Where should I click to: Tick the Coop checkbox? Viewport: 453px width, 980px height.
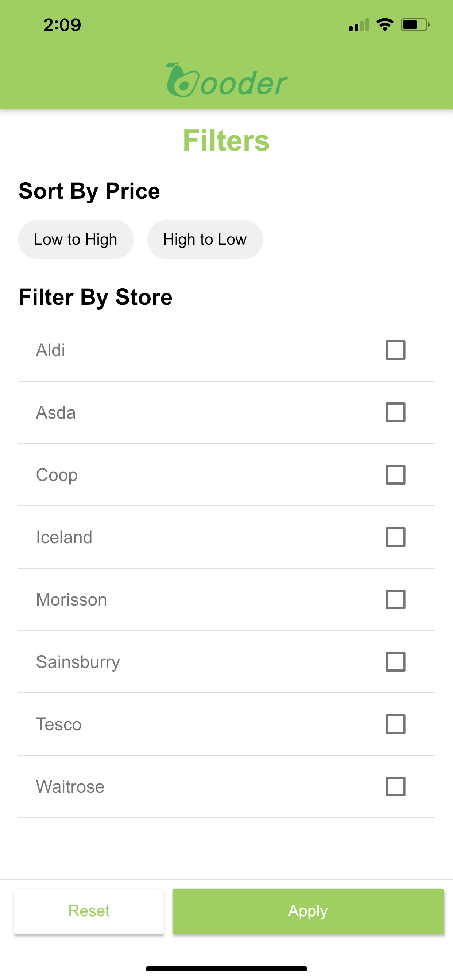[x=395, y=475]
